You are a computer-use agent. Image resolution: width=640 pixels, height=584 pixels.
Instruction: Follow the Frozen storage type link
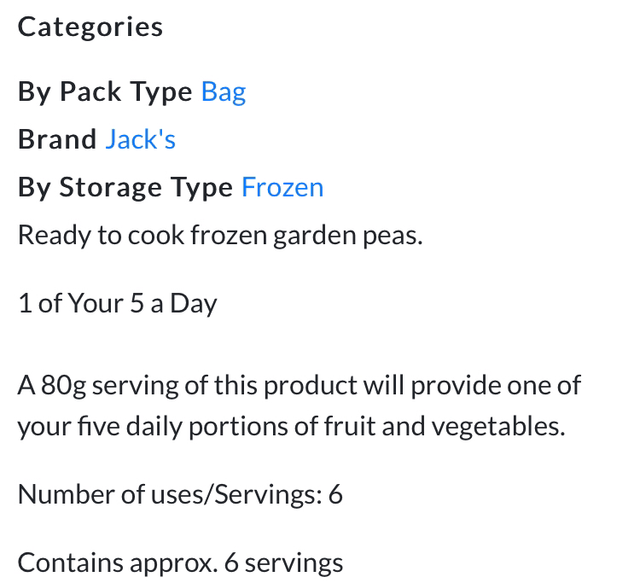point(282,188)
